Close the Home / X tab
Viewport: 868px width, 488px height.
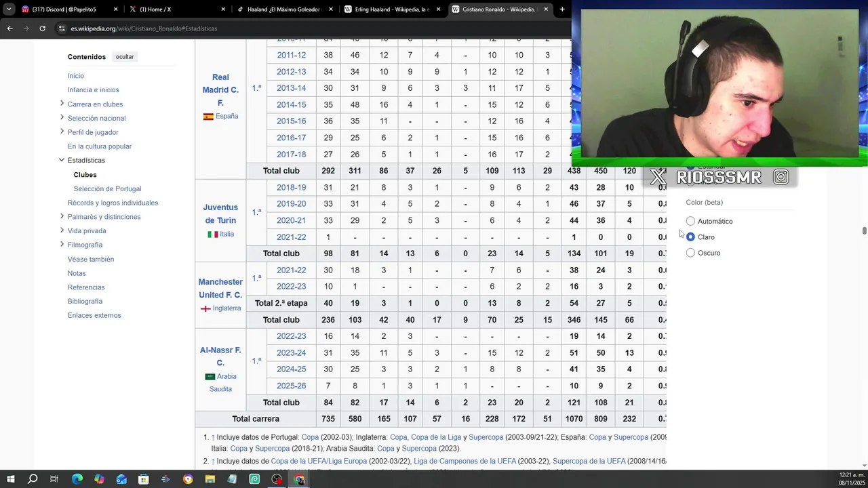pos(223,9)
